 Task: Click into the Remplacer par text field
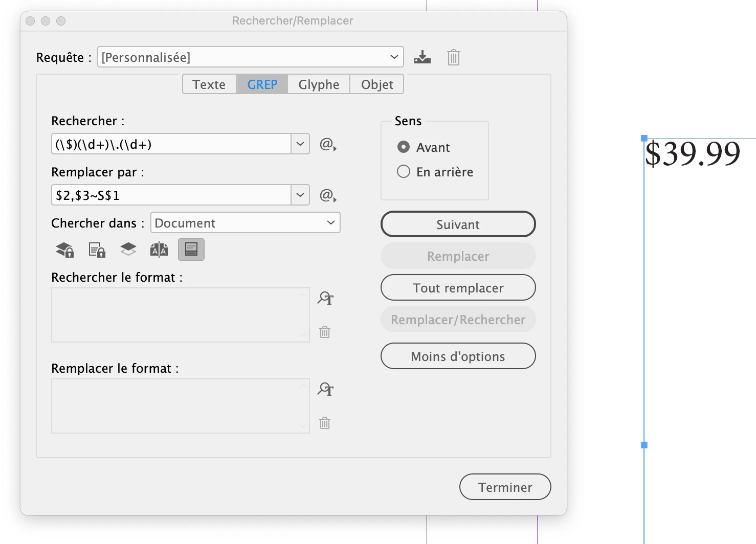point(171,195)
